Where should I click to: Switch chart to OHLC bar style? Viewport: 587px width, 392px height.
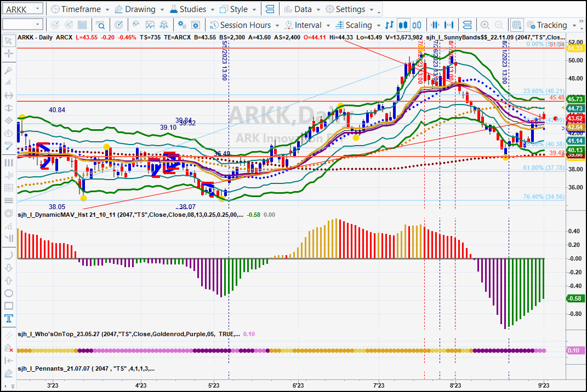389,25
